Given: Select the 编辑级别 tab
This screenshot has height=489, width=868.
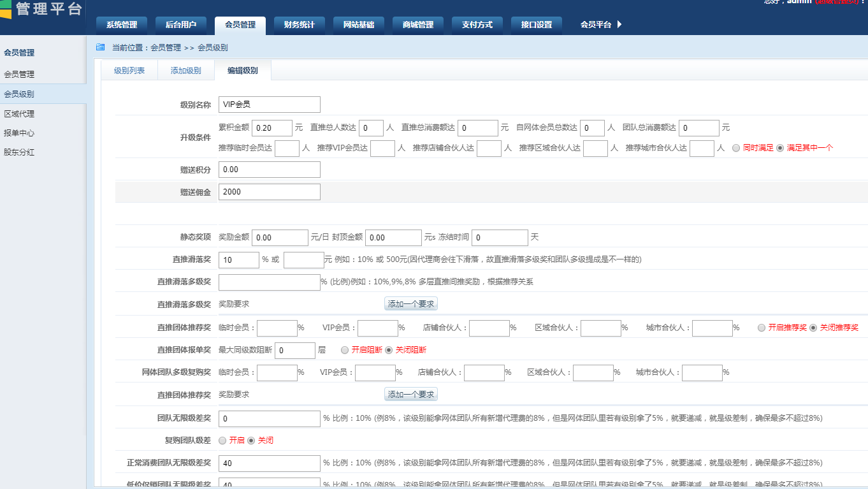Looking at the screenshot, I should pyautogui.click(x=243, y=71).
